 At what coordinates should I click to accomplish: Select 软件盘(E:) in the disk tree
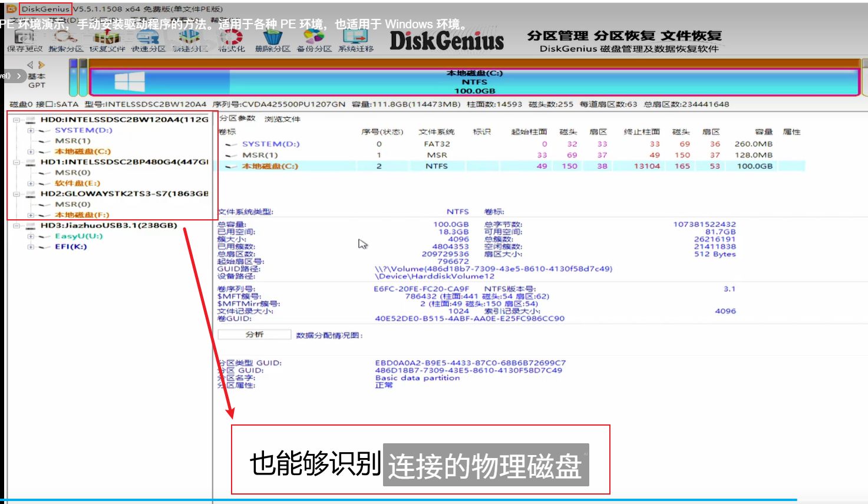pos(78,183)
